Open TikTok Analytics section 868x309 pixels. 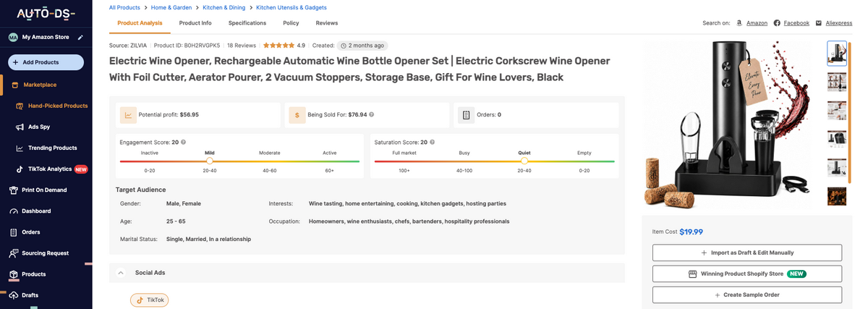(50, 169)
